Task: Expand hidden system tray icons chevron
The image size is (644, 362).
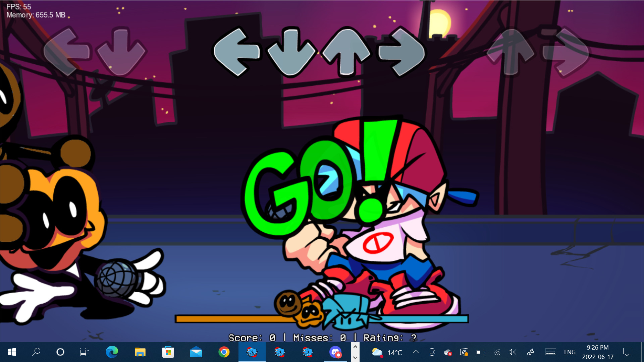Action: [x=416, y=352]
